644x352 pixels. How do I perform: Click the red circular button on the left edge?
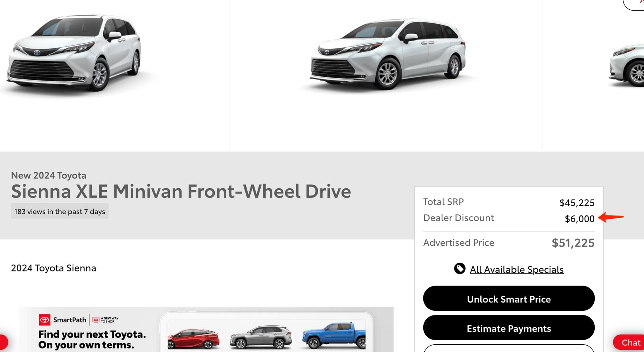(x=3, y=342)
